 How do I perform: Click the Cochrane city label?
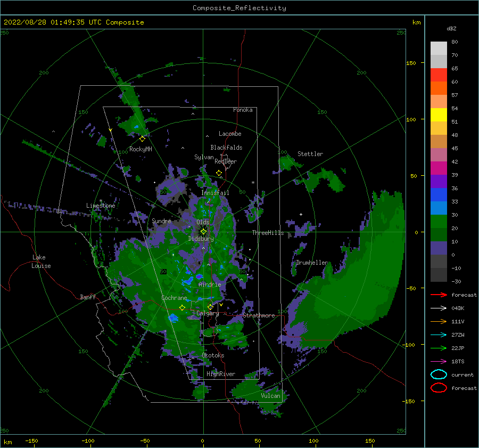tap(174, 298)
